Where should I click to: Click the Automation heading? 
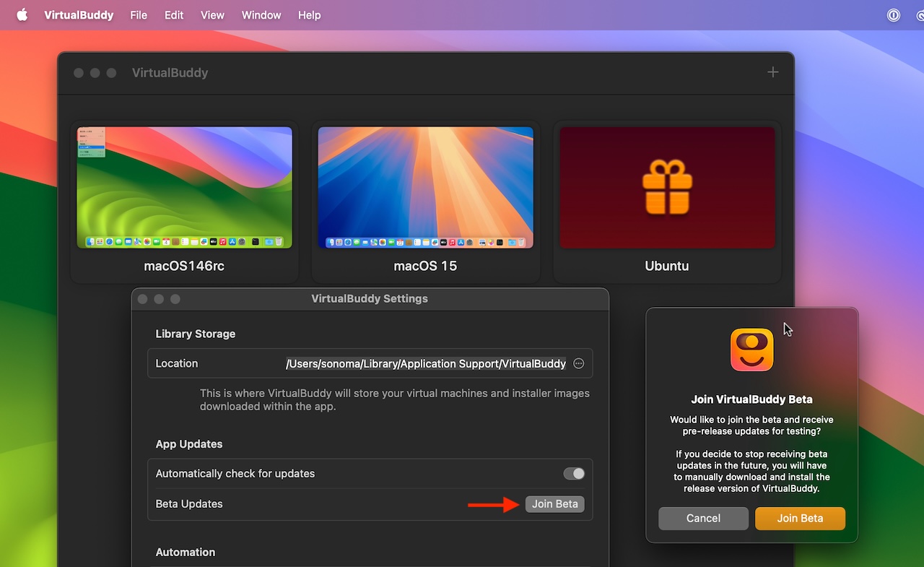(x=186, y=552)
